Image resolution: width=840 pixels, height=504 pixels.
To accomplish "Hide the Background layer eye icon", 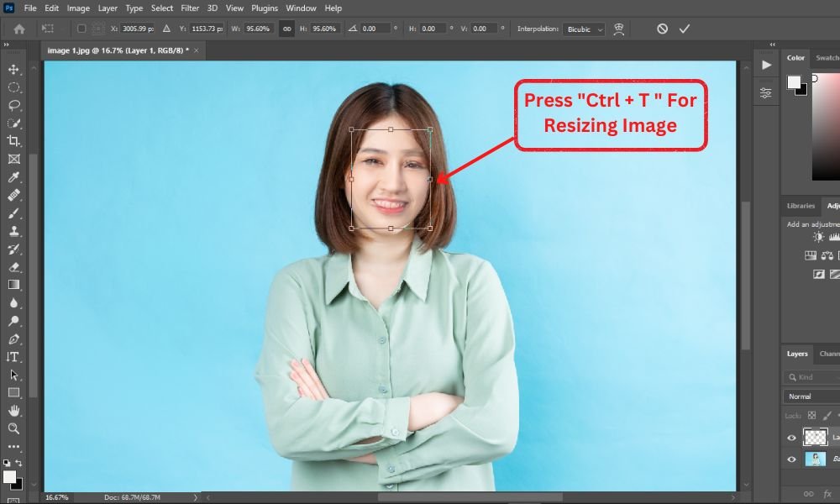I will coord(791,459).
